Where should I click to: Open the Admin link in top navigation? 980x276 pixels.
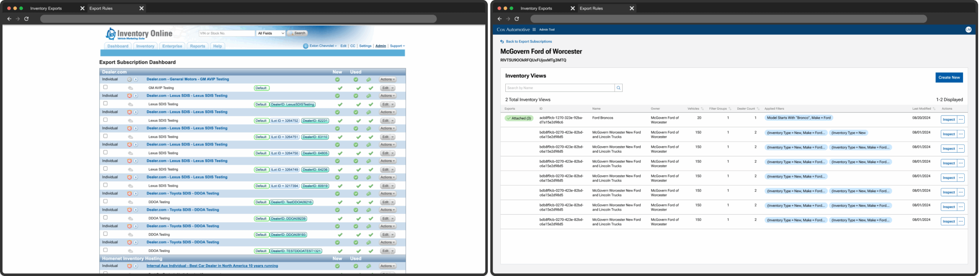pyautogui.click(x=381, y=46)
